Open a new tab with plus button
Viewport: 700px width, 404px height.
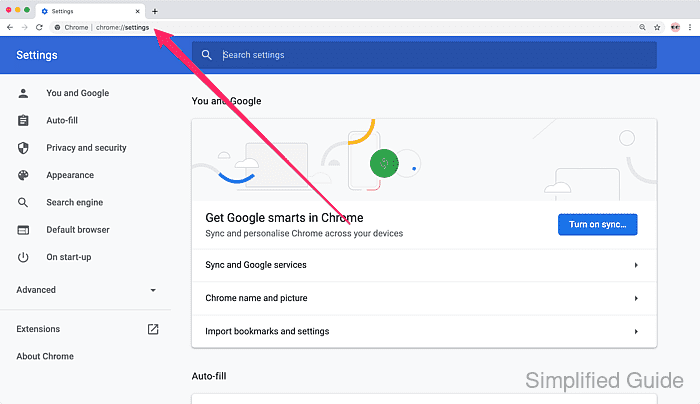tap(155, 11)
